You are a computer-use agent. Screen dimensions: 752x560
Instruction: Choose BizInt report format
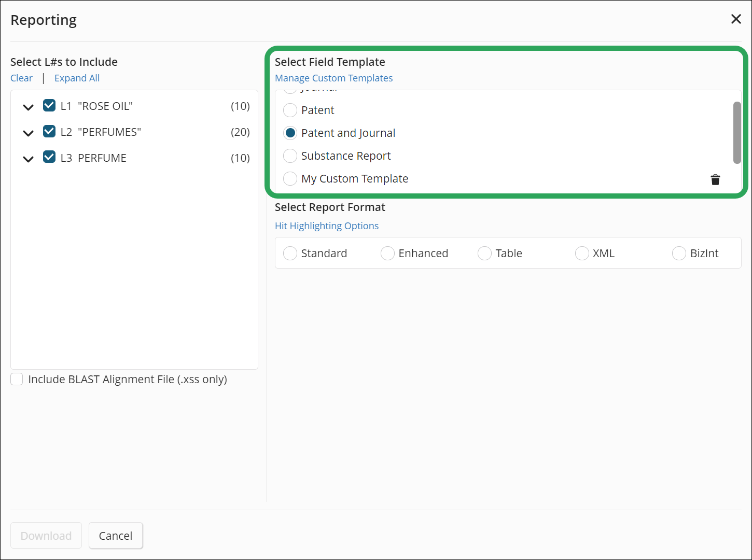point(679,253)
